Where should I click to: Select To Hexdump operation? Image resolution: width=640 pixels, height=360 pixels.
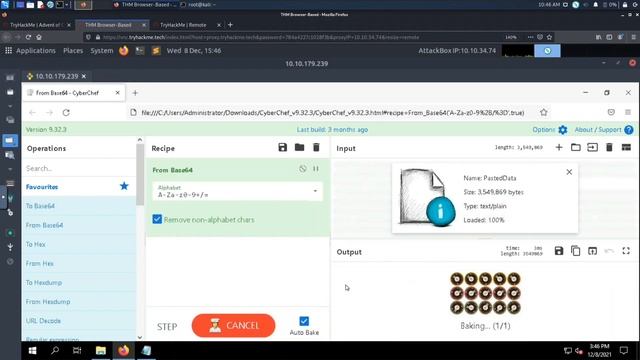[79, 282]
